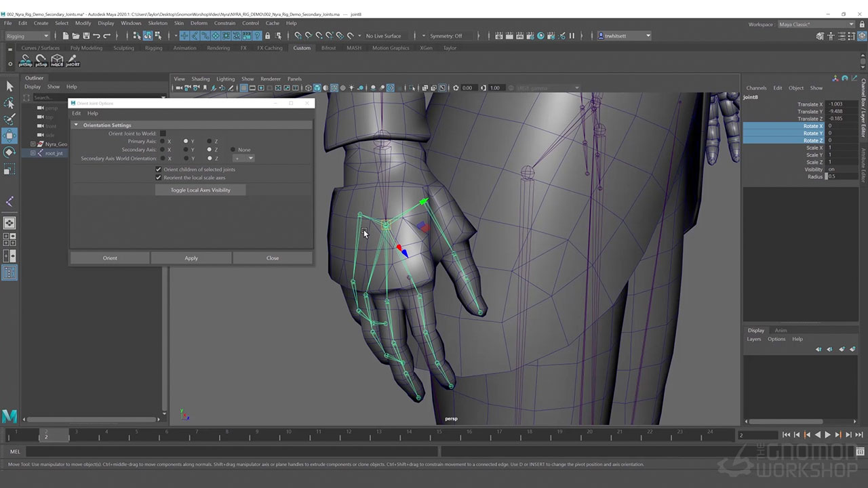Choose the Paint selection tool
Image resolution: width=868 pixels, height=488 pixels.
coord(9,119)
